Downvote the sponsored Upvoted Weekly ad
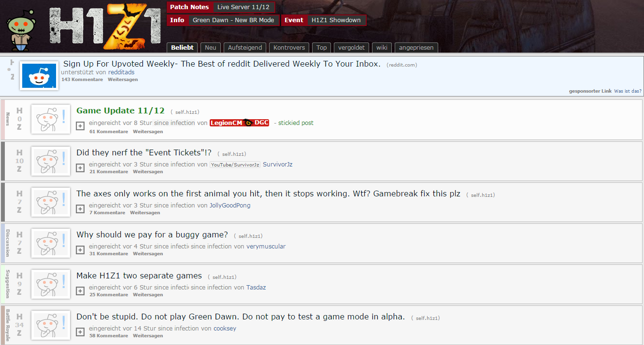 [12, 77]
